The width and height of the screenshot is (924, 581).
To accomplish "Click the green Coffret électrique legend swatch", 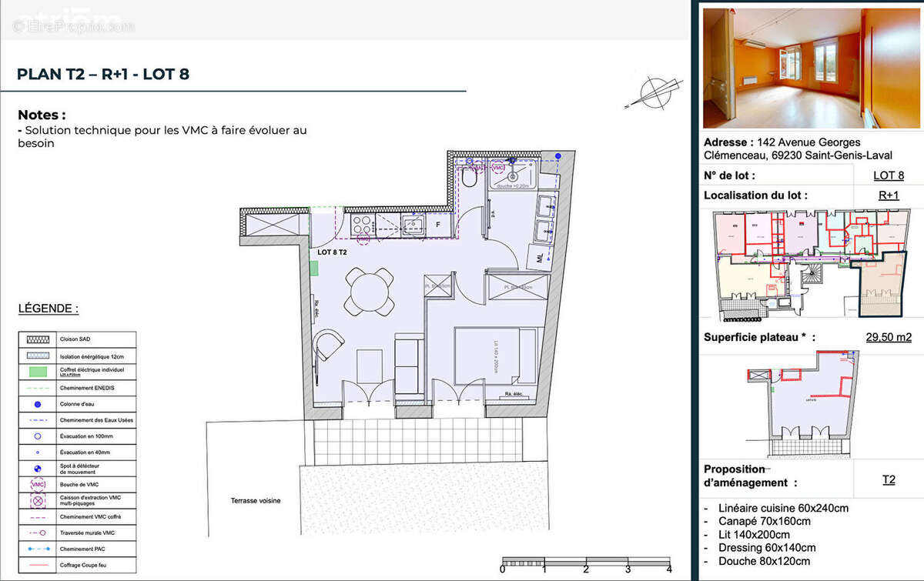I will (x=38, y=372).
